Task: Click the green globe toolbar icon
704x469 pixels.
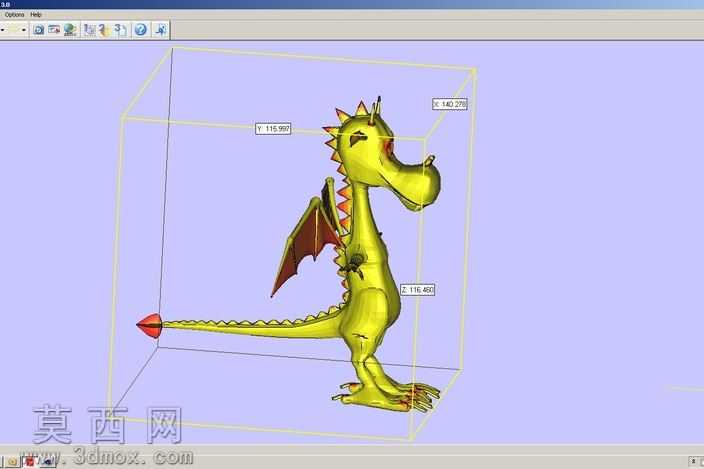Action: tap(70, 30)
